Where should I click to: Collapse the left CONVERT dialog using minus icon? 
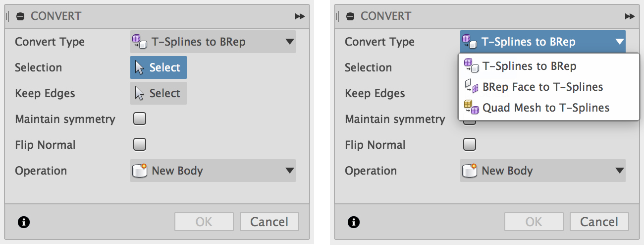tap(20, 16)
